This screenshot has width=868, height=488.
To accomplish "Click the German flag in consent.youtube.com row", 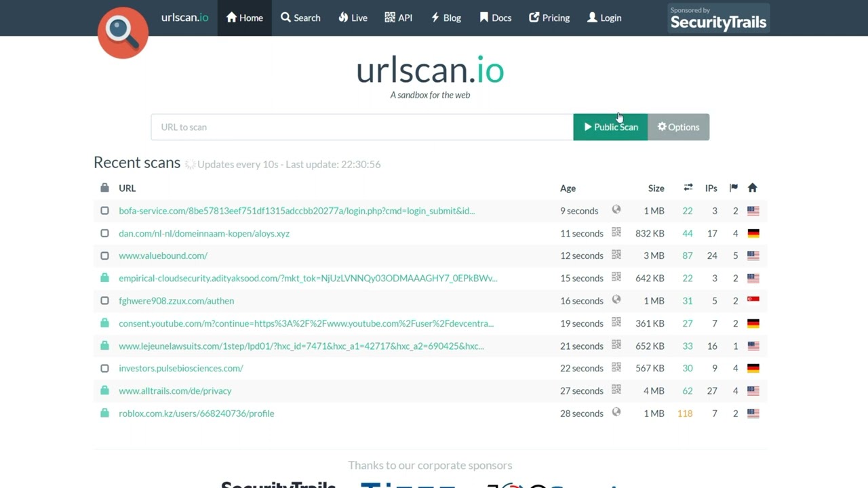I will pyautogui.click(x=753, y=323).
